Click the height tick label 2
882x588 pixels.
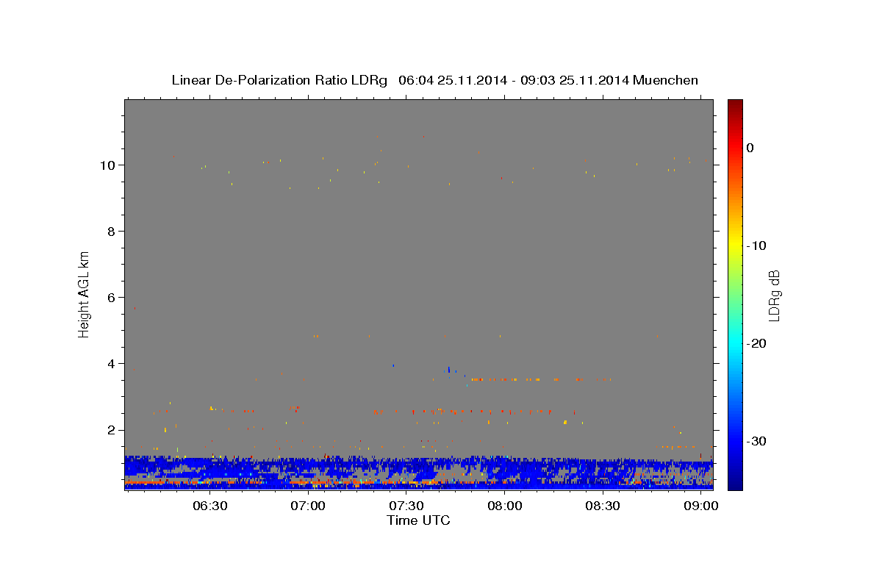click(x=113, y=430)
